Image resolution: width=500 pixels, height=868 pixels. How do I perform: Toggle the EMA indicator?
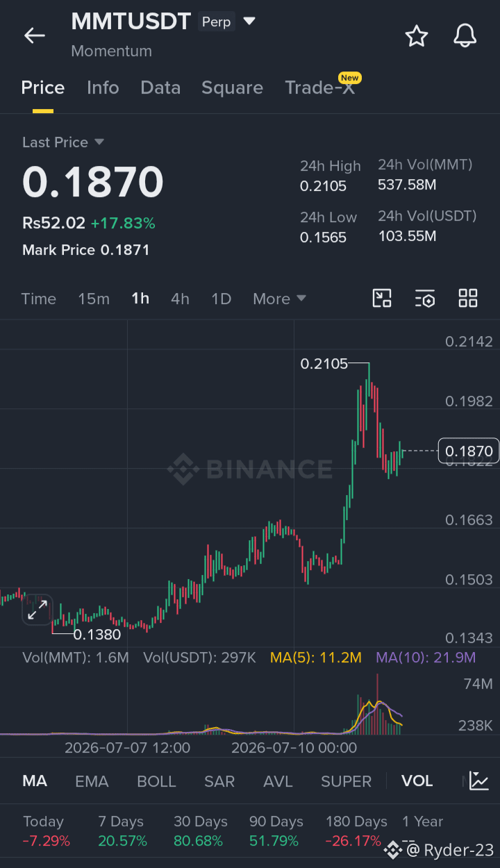(x=92, y=781)
